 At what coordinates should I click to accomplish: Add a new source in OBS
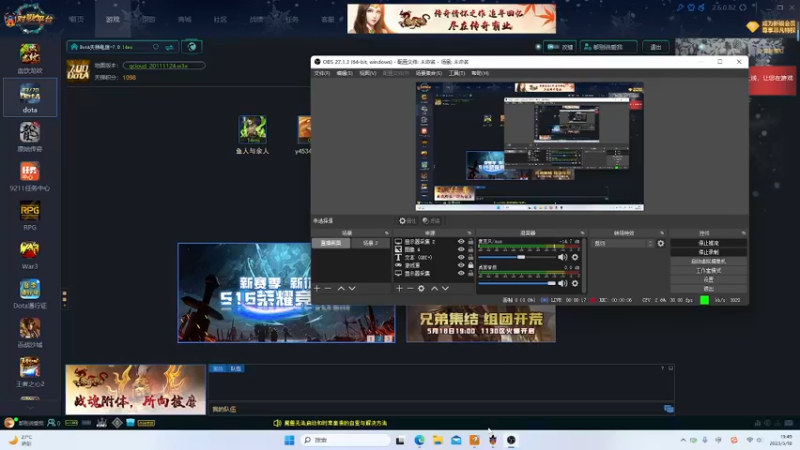coord(399,288)
